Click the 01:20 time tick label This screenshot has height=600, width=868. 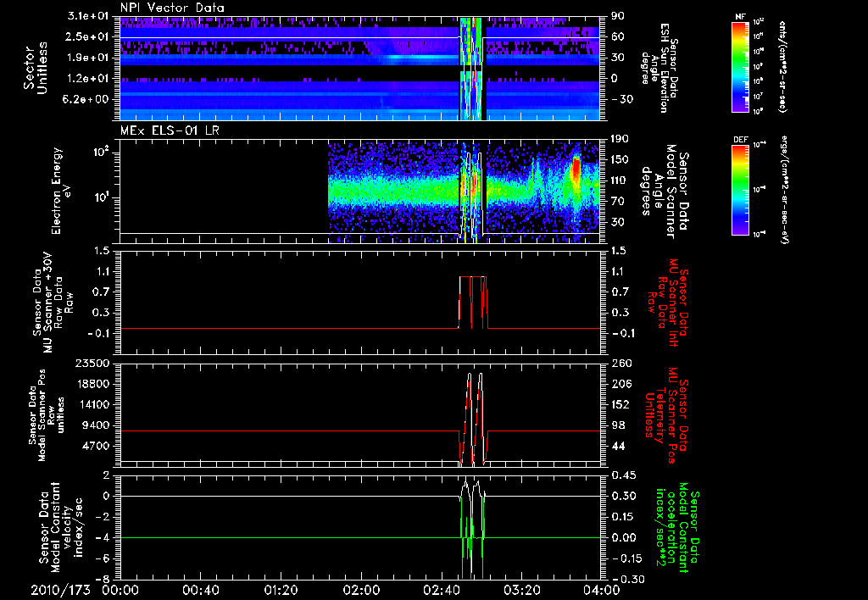tap(281, 590)
